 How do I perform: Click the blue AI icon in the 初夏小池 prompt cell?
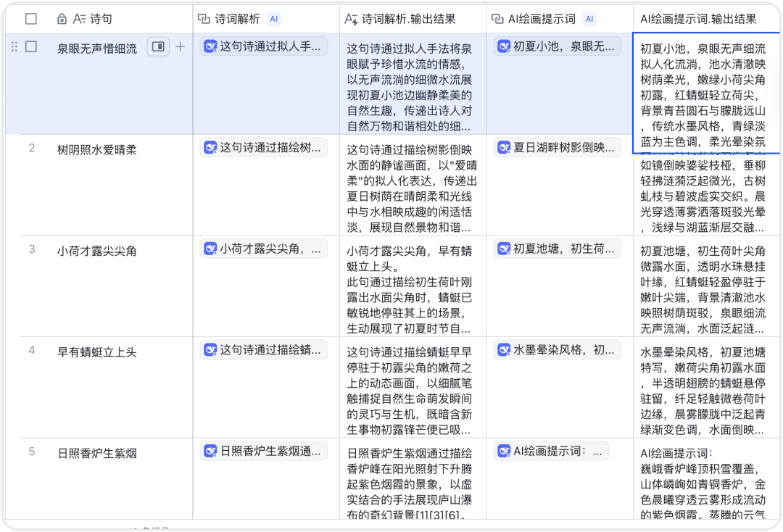(503, 46)
